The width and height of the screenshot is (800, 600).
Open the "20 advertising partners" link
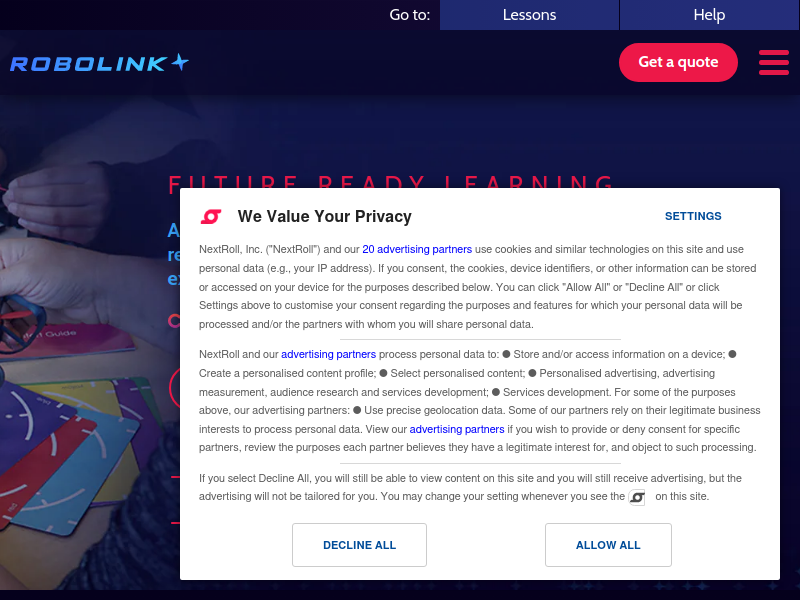click(417, 249)
